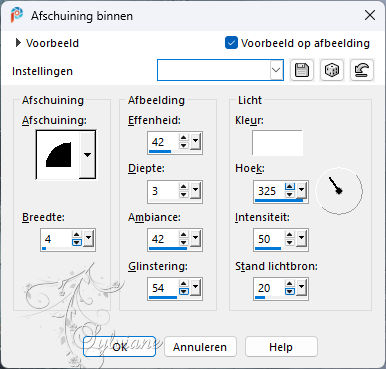This screenshot has width=386, height=369.
Task: Decrease Breedte using the down arrow
Action: (77, 243)
